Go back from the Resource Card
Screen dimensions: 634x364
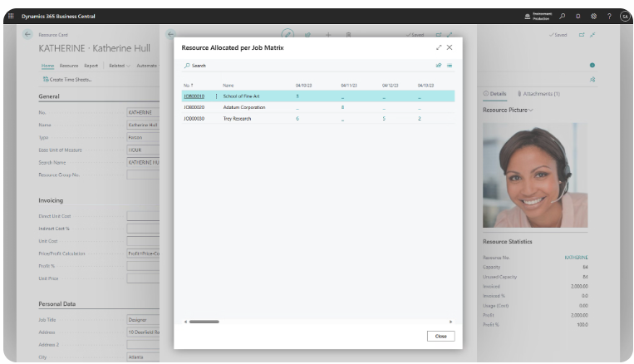click(27, 34)
